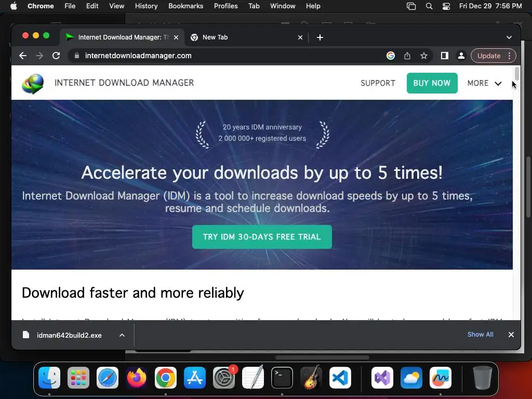
Task: Expand options for idman642build2.exe download
Action: coord(122,335)
